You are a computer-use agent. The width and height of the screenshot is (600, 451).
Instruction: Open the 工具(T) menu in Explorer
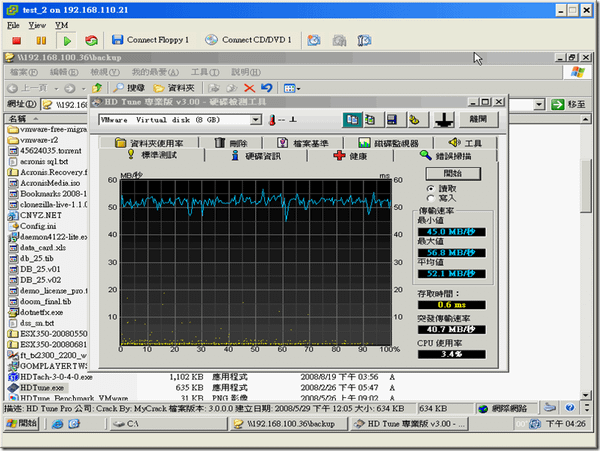pyautogui.click(x=205, y=72)
